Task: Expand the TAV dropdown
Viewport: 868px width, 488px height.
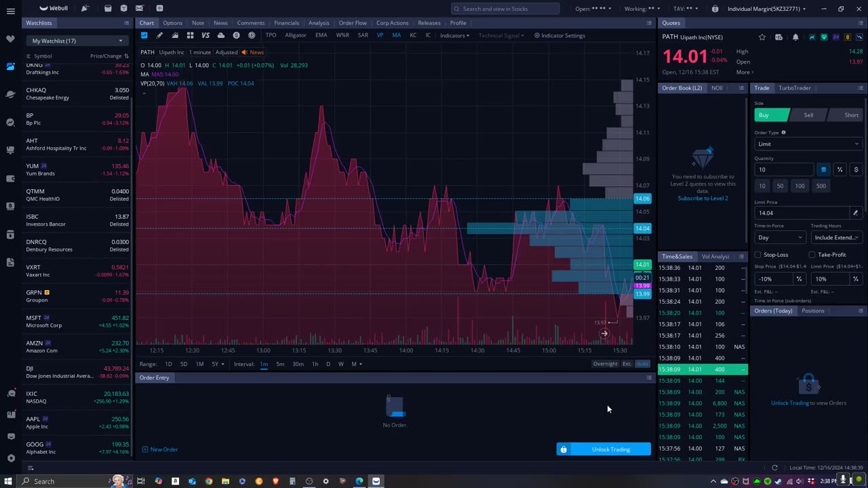Action: coord(686,9)
